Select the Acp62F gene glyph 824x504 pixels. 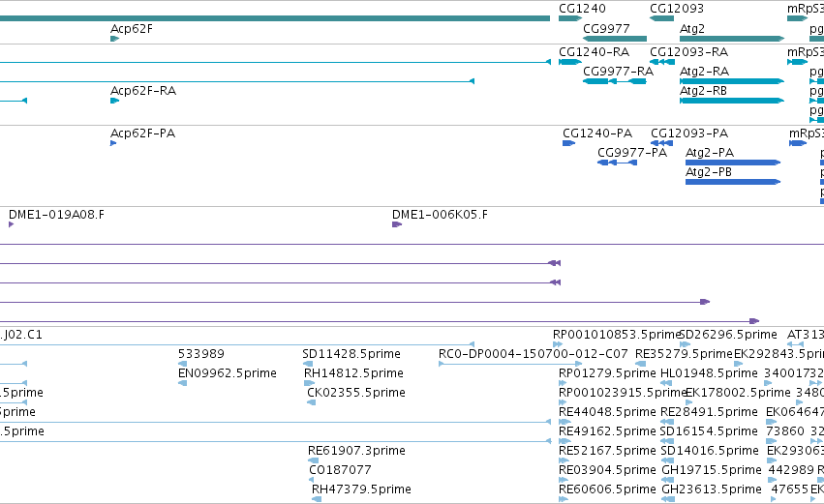point(114,39)
